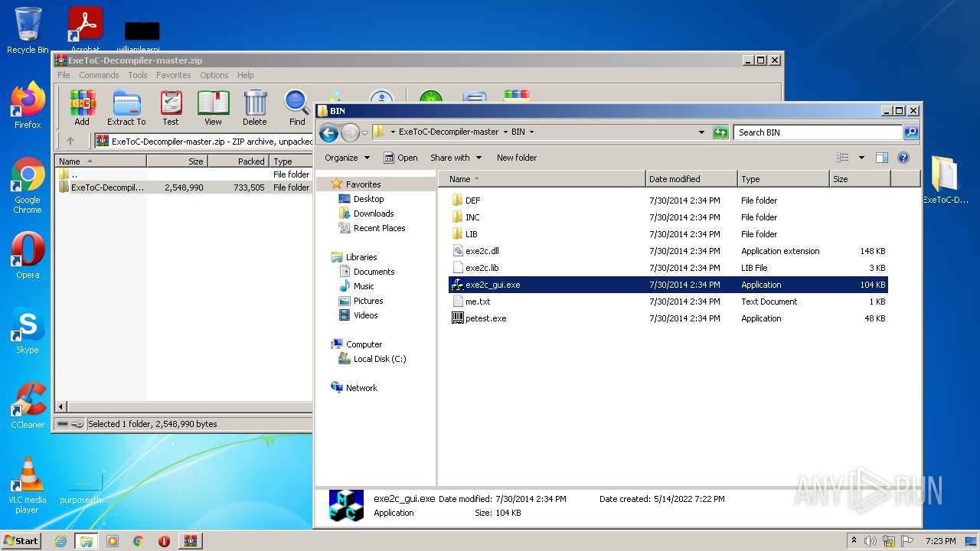The height and width of the screenshot is (551, 980).
Task: Open WinRAR Commands menu
Action: pyautogui.click(x=99, y=75)
